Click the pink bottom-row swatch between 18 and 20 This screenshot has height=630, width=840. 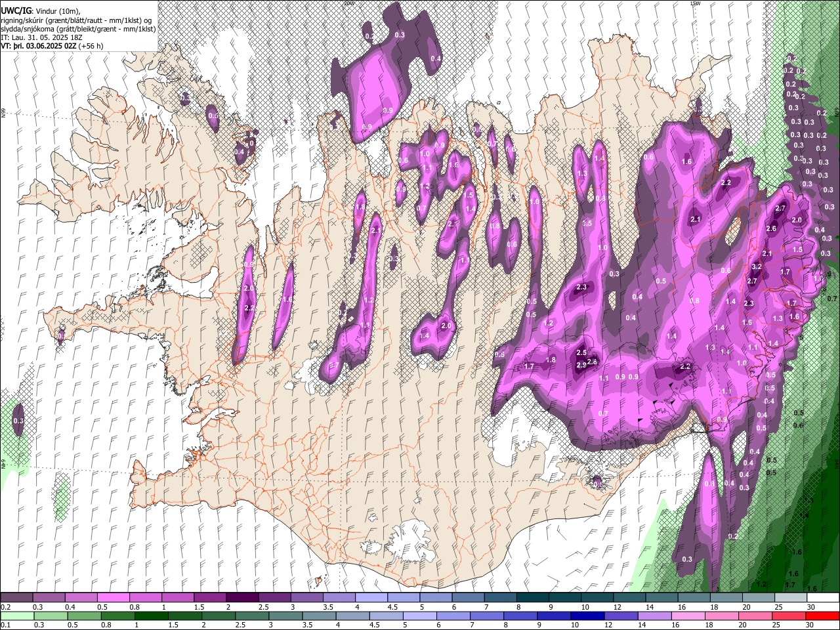pyautogui.click(x=723, y=616)
